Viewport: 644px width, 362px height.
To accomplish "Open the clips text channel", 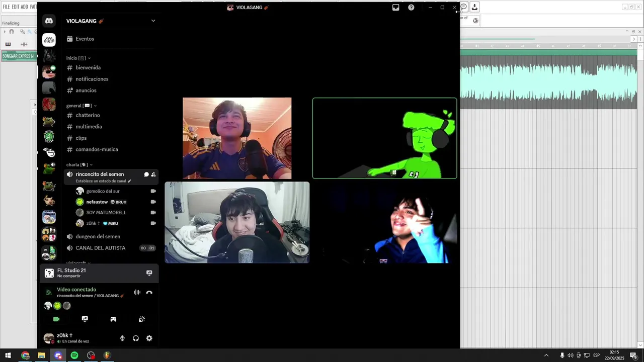I will pos(111,138).
